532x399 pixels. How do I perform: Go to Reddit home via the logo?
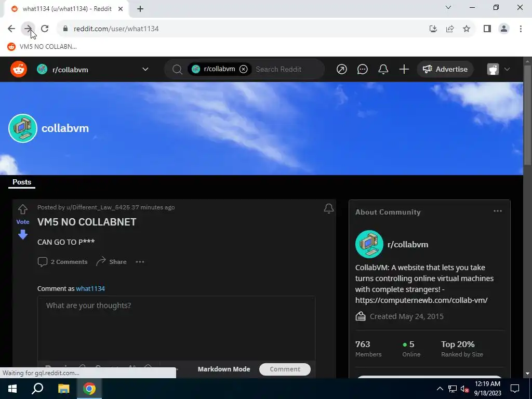(19, 69)
